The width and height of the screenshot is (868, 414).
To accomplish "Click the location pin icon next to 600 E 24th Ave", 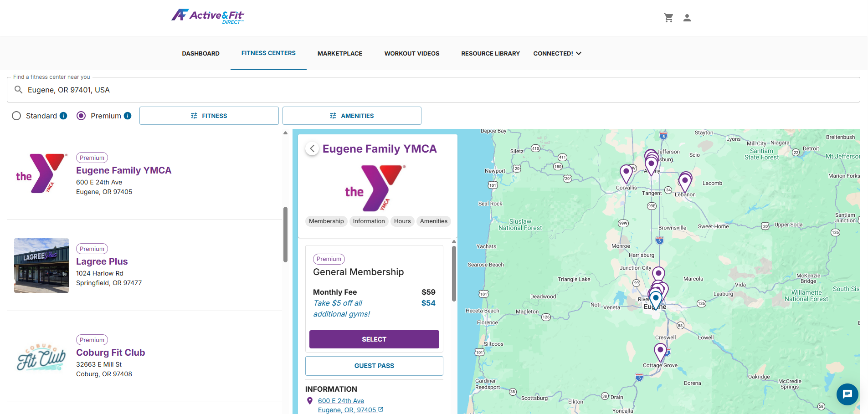I will point(310,401).
